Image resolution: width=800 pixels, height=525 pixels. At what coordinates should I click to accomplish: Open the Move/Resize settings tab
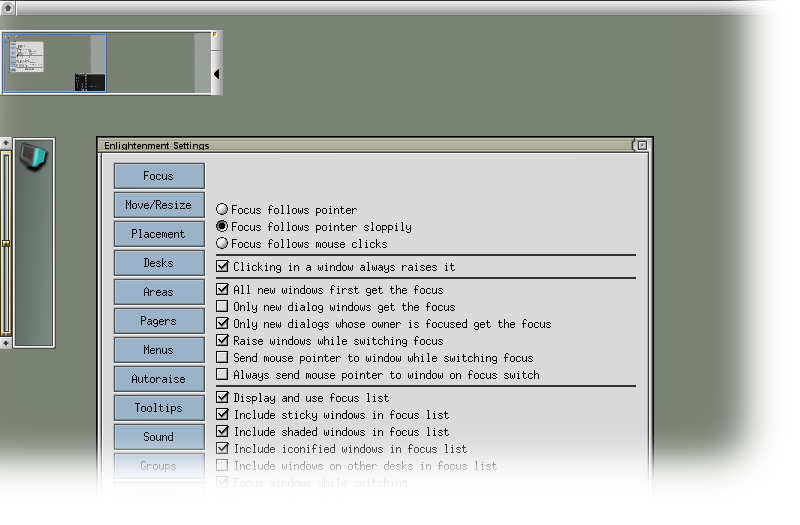pyautogui.click(x=159, y=205)
